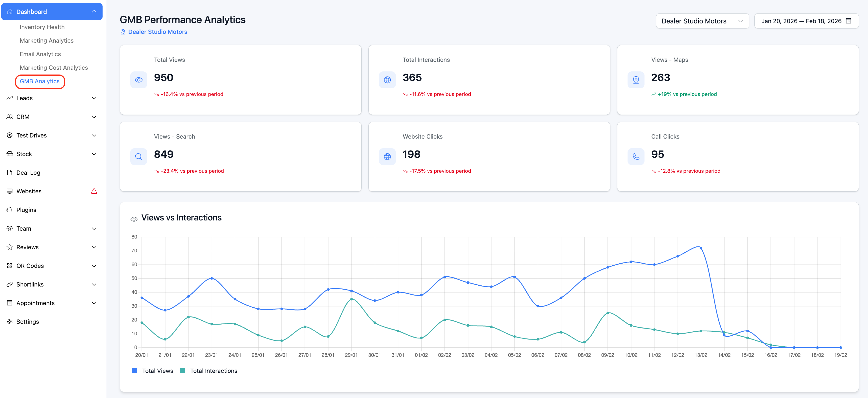Screen dimensions: 868x398
Task: Open the Dealer Studio Motors dropdown
Action: (x=702, y=21)
